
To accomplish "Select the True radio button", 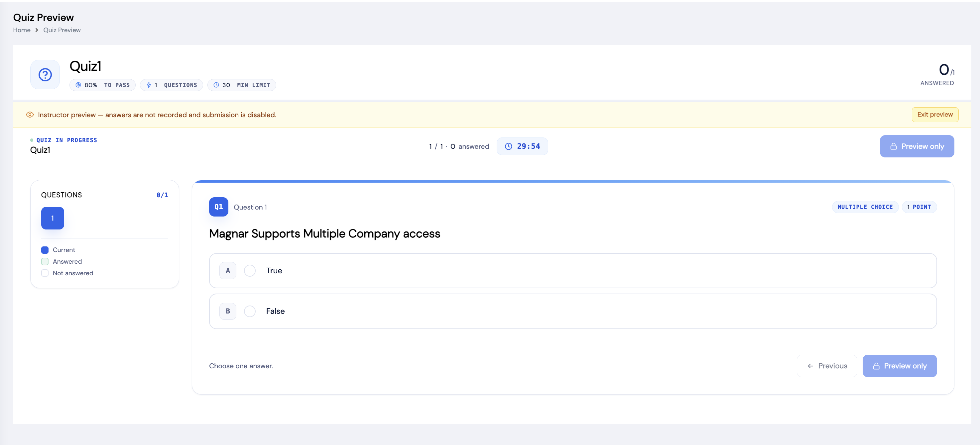I will click(250, 271).
